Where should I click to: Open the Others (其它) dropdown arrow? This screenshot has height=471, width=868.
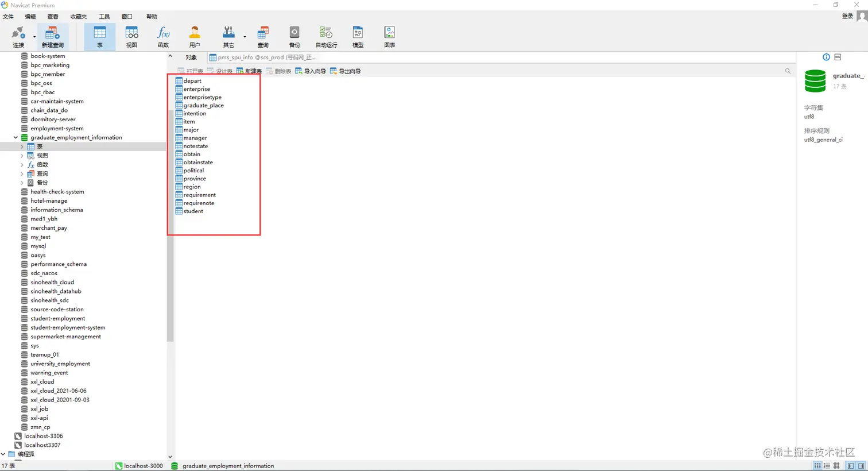245,37
